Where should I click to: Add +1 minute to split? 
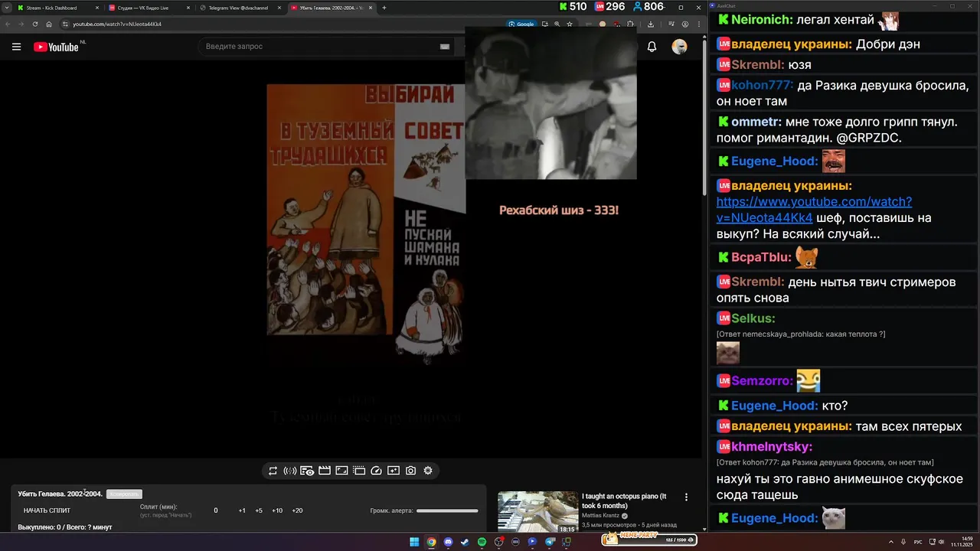point(242,510)
